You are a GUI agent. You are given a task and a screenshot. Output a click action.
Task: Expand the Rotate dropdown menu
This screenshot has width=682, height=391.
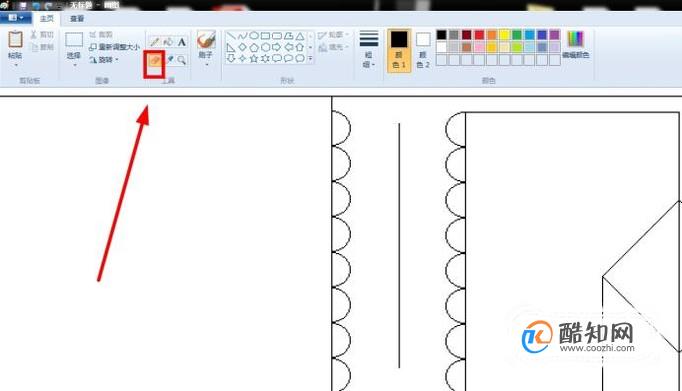click(104, 60)
